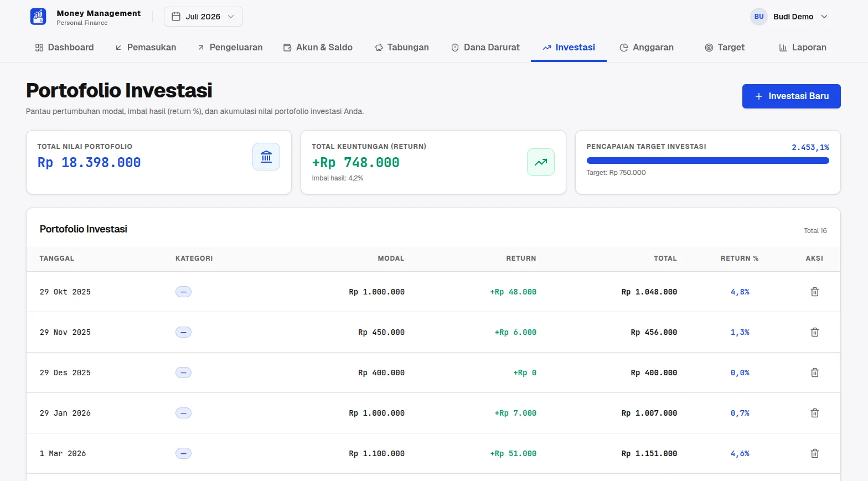Screen dimensions: 868x481
Task: Select the Tabungan tab
Action: click(401, 48)
